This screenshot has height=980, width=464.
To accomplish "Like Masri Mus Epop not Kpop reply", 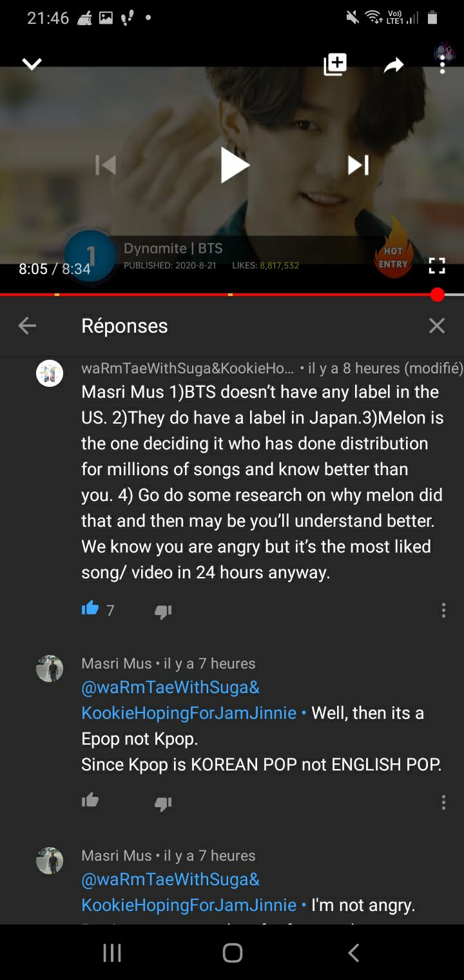I will tap(90, 801).
